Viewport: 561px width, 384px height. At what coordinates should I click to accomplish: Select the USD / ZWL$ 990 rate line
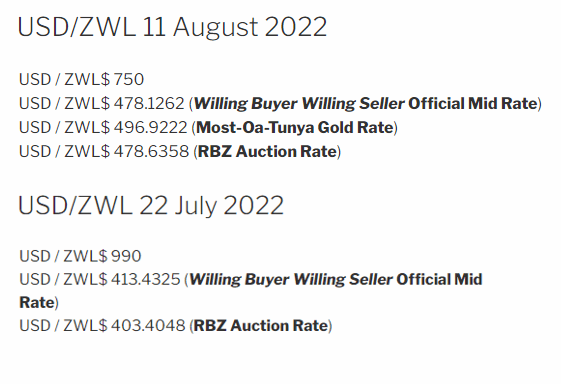[80, 256]
